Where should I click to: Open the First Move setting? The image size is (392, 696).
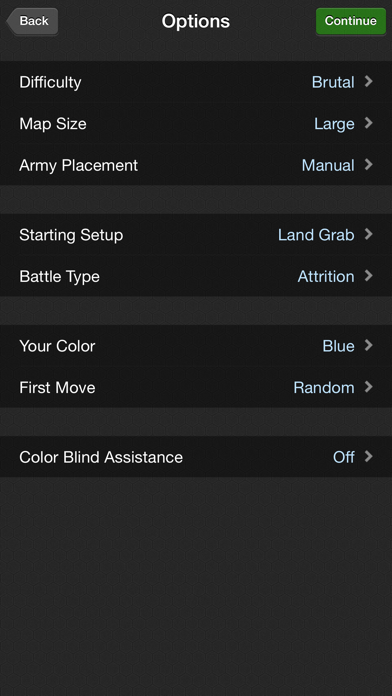[196, 387]
